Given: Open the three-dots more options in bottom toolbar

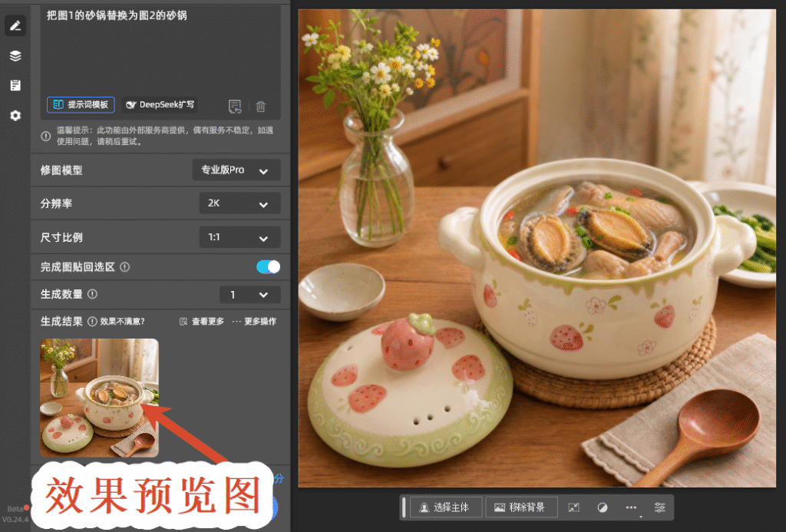Looking at the screenshot, I should click(631, 507).
